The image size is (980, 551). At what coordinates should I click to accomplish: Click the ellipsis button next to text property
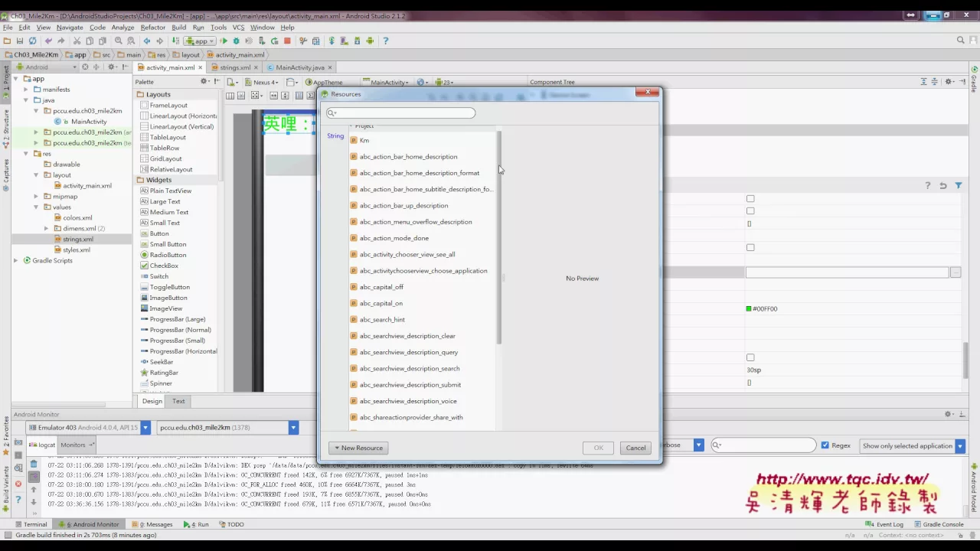pos(955,272)
